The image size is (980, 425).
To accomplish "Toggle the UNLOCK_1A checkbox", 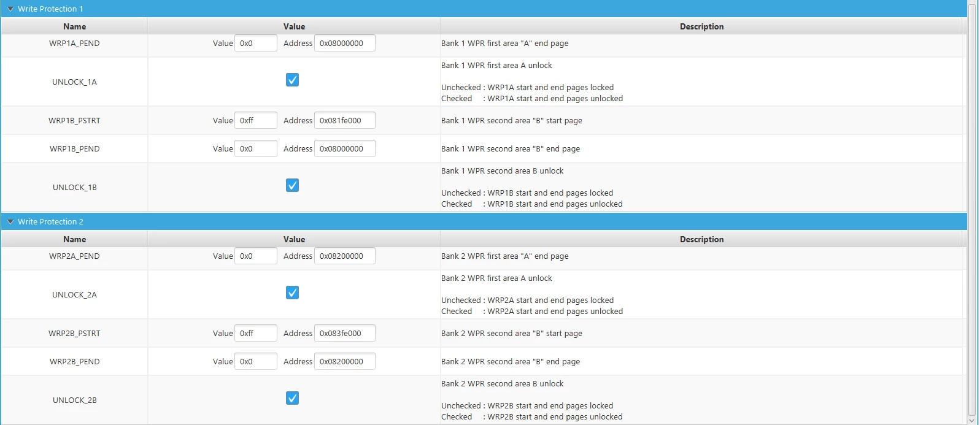I will click(293, 80).
